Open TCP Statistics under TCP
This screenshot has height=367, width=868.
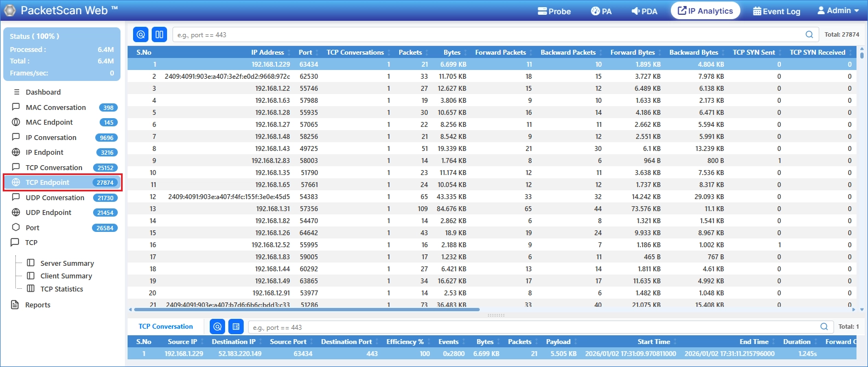pyautogui.click(x=62, y=289)
